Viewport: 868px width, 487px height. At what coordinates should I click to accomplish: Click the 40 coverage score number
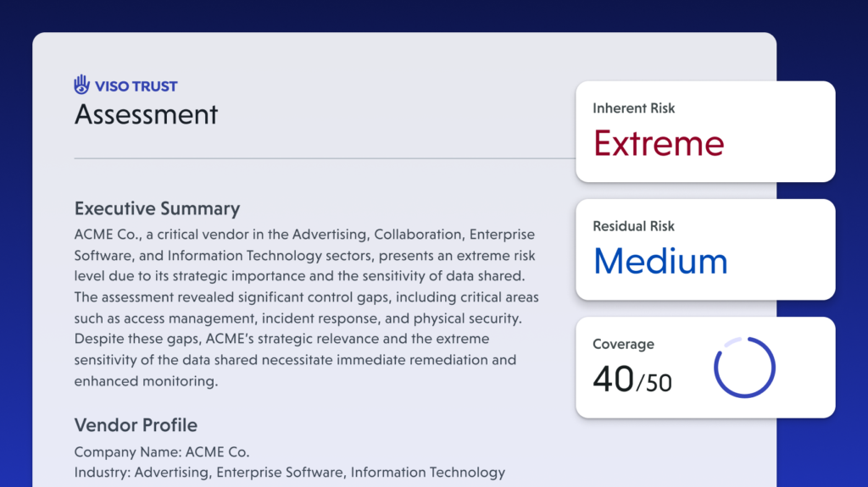point(613,379)
